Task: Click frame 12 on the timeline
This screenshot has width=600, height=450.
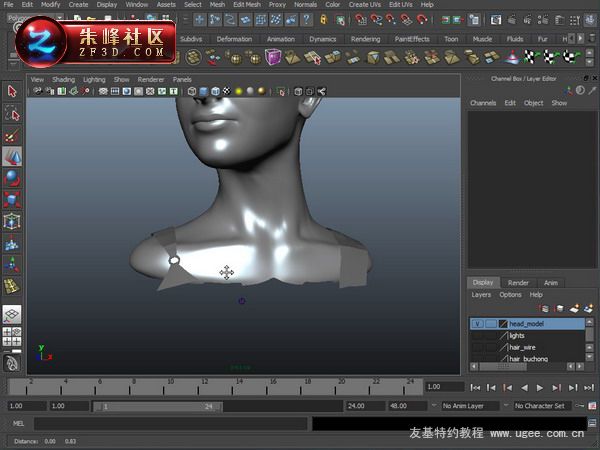Action: [198, 386]
